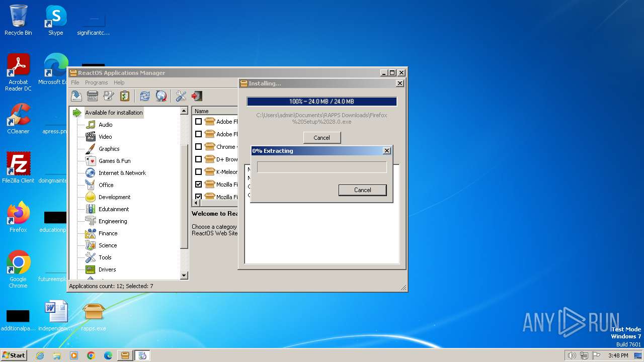
Task: Click the Uninstall shredder toolbar icon
Action: [93, 96]
